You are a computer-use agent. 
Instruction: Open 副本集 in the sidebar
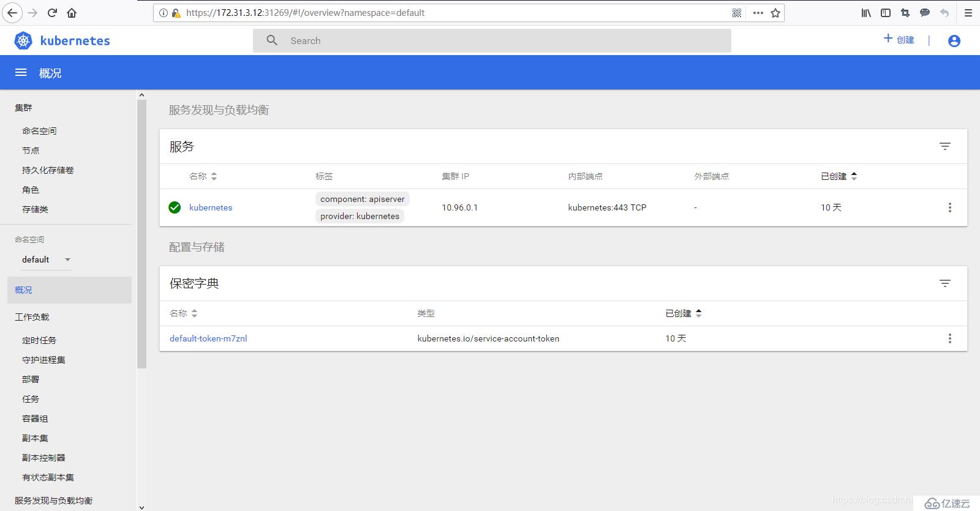pos(35,438)
